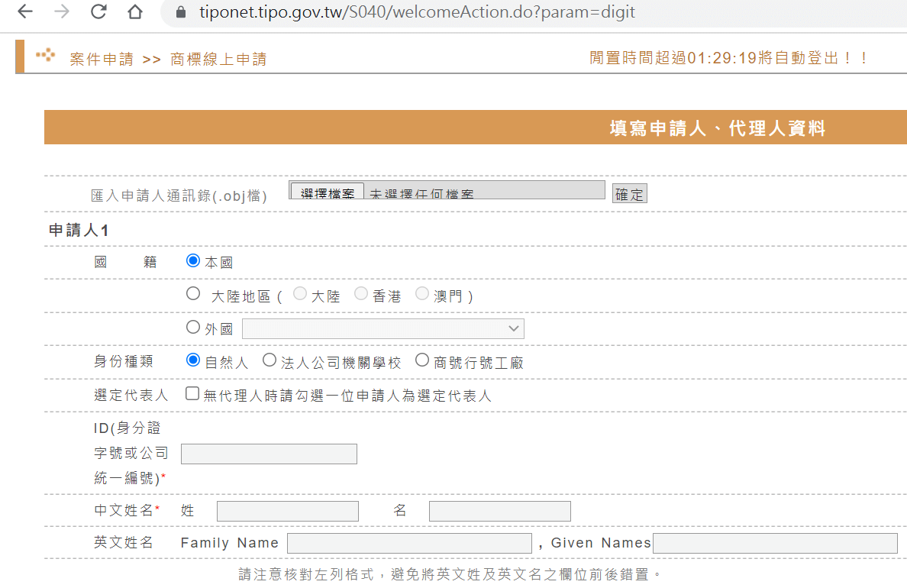Choose the 香港 sub-option radio
Image resolution: width=907 pixels, height=588 pixels.
tap(361, 294)
